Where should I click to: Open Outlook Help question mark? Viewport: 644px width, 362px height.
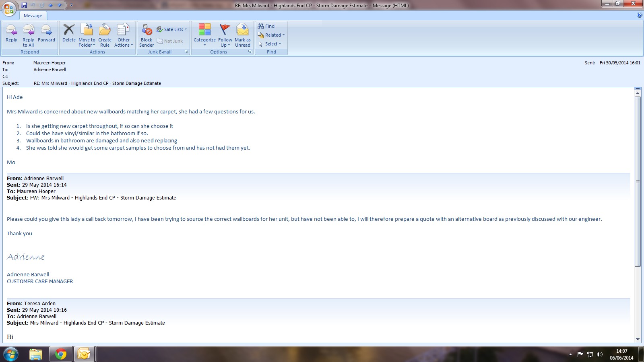pyautogui.click(x=640, y=15)
